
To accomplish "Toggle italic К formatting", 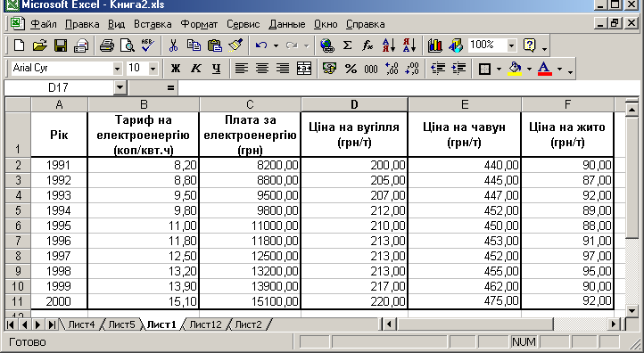I will coord(196,69).
